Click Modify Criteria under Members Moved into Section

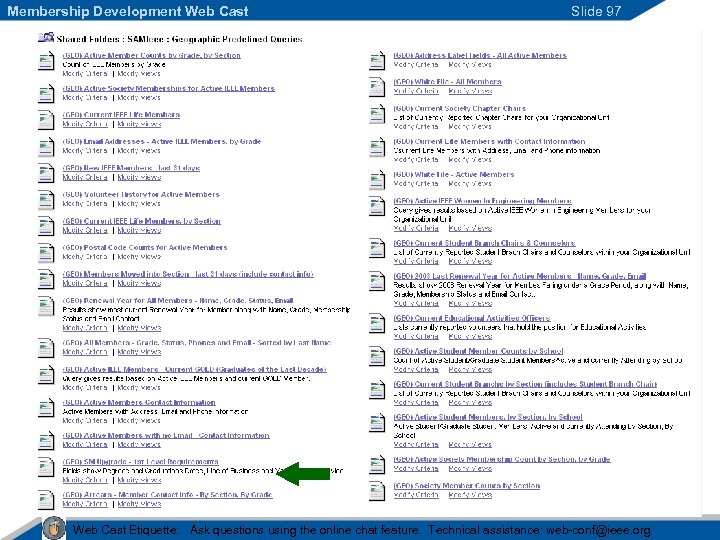(x=85, y=283)
